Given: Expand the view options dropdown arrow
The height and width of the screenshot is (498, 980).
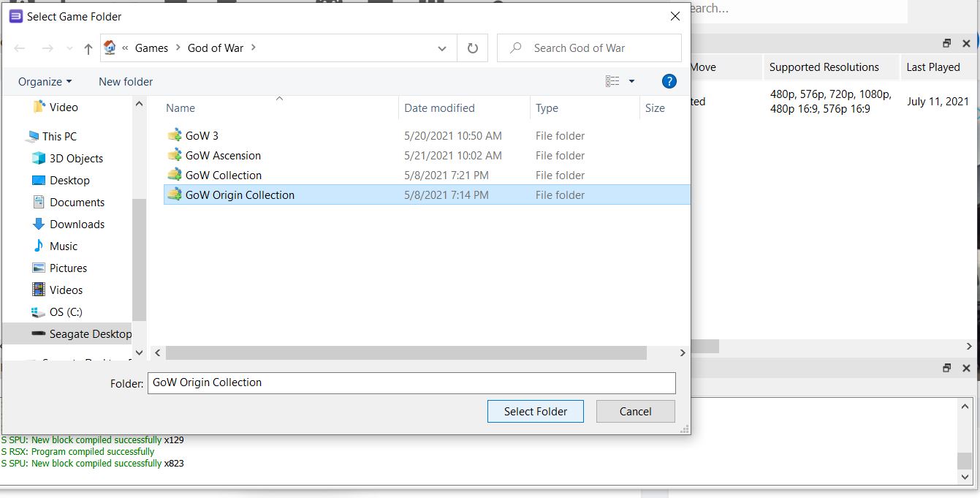Looking at the screenshot, I should pos(631,81).
